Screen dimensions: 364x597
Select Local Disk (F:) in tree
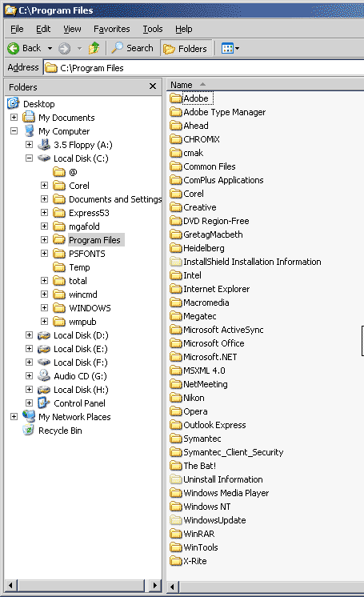(x=80, y=362)
